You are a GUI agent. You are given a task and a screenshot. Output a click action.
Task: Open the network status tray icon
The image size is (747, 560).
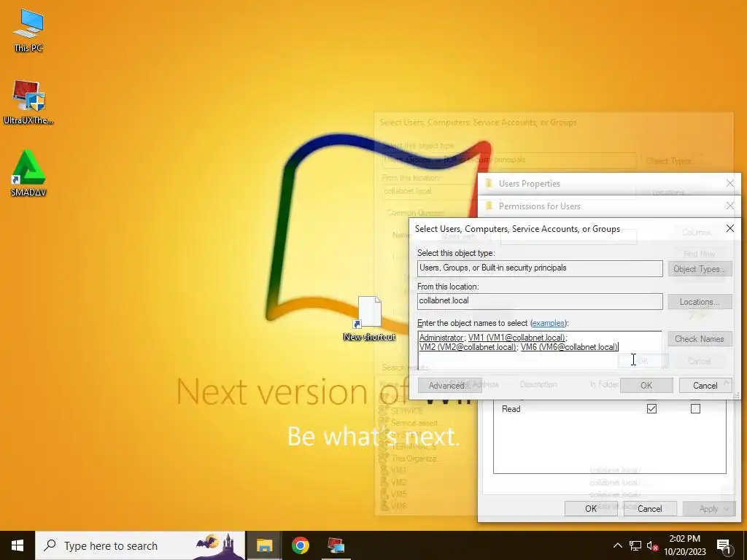coord(635,545)
